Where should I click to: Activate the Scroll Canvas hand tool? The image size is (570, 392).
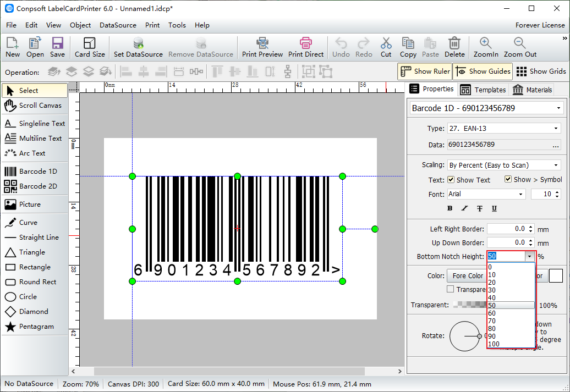click(35, 106)
